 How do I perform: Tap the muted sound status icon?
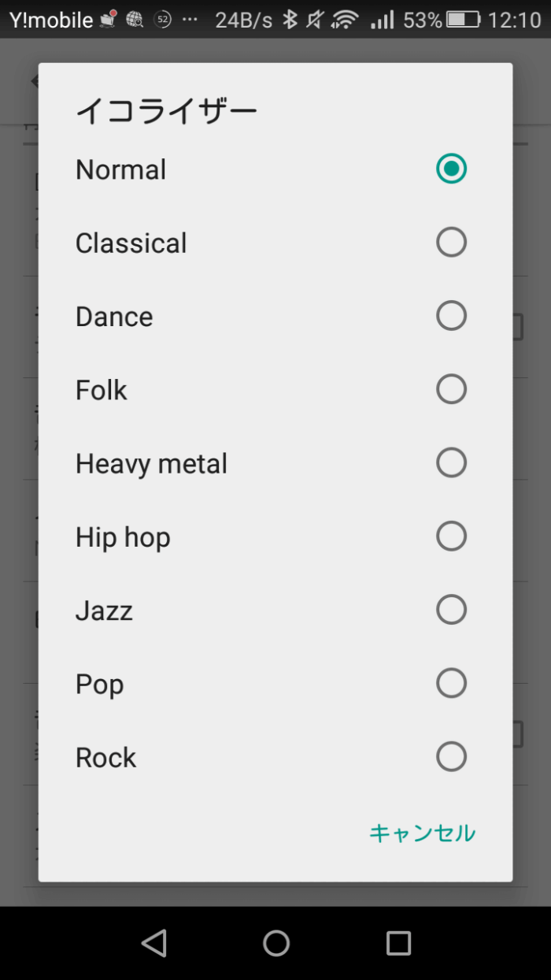point(315,20)
